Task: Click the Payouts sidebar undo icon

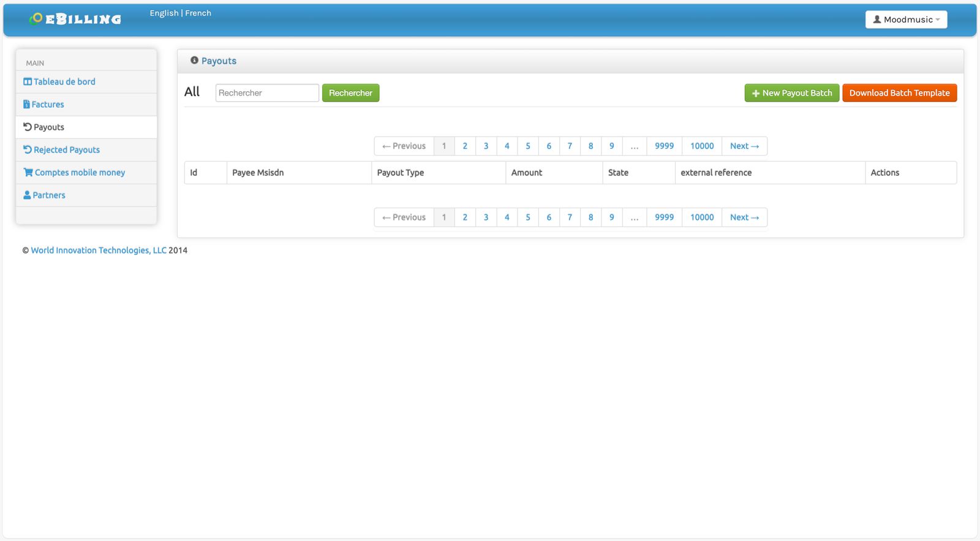Action: click(x=28, y=127)
